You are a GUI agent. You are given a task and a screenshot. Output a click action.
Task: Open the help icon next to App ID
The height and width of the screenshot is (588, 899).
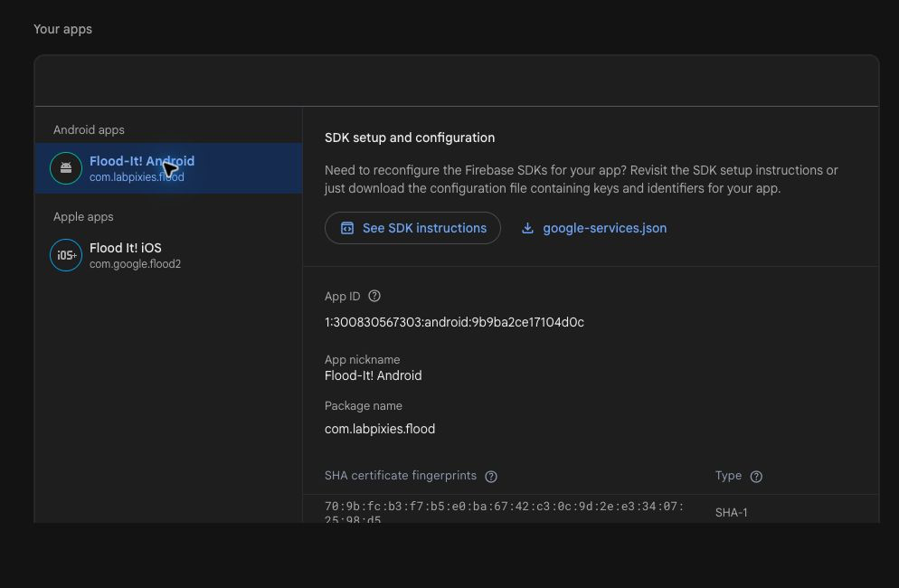(x=374, y=296)
